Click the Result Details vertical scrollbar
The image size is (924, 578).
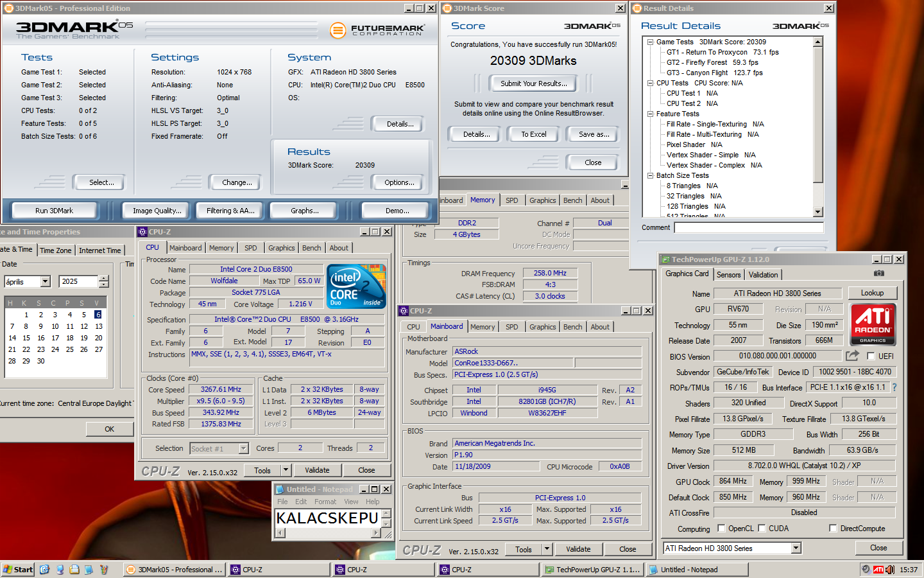tap(818, 127)
